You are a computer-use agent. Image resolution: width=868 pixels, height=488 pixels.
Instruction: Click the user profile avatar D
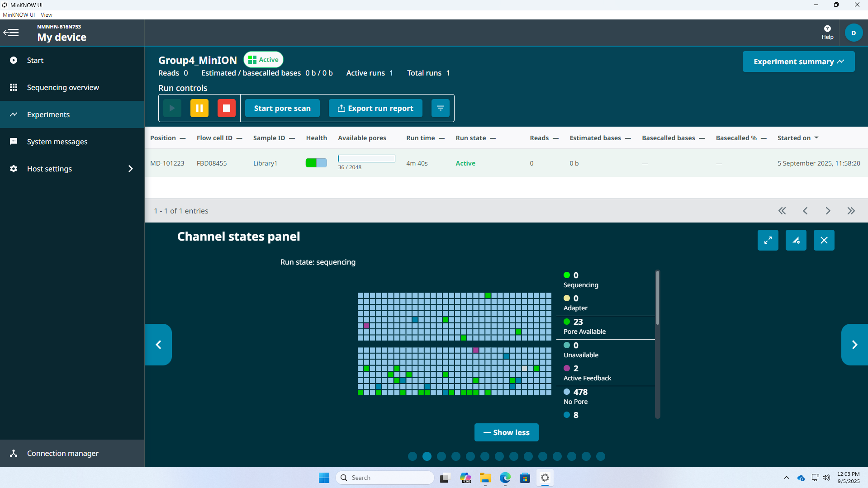tap(853, 33)
